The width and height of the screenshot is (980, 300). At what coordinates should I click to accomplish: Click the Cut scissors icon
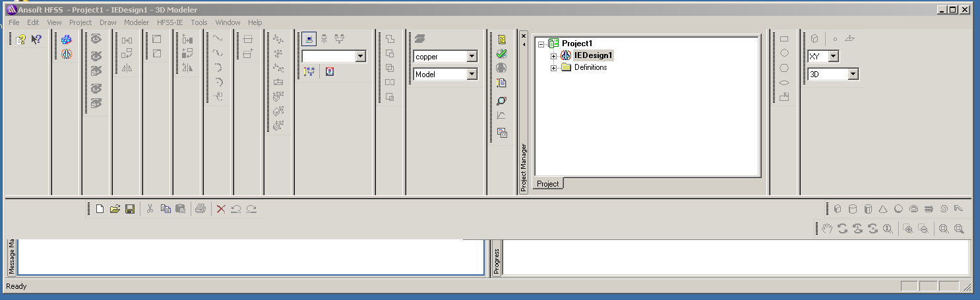coord(150,209)
